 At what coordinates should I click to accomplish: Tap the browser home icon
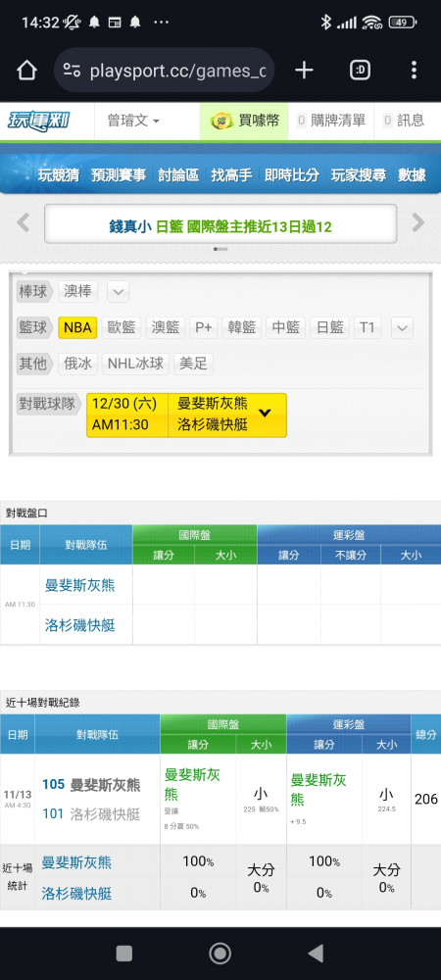pos(26,71)
